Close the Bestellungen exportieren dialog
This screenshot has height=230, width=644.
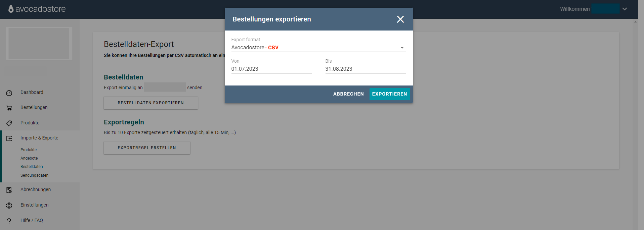tap(400, 19)
